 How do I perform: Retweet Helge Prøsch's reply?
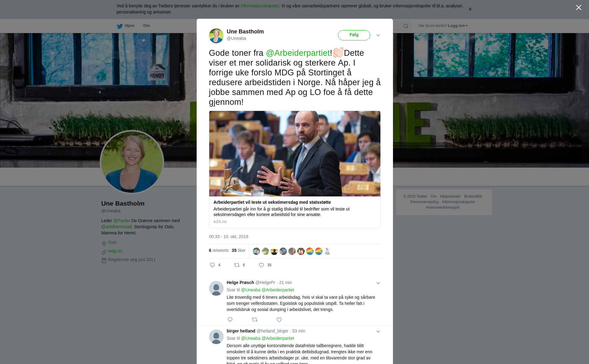255,320
